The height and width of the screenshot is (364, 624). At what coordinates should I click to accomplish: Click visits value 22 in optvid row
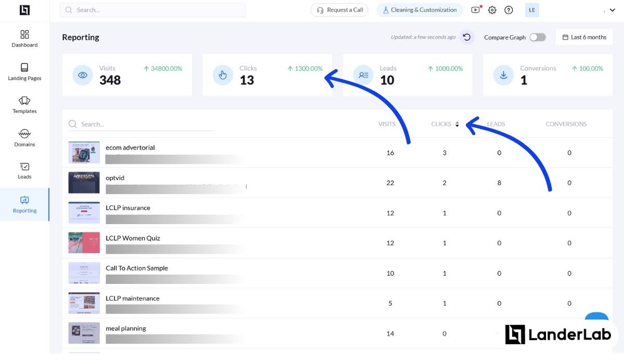(x=391, y=183)
